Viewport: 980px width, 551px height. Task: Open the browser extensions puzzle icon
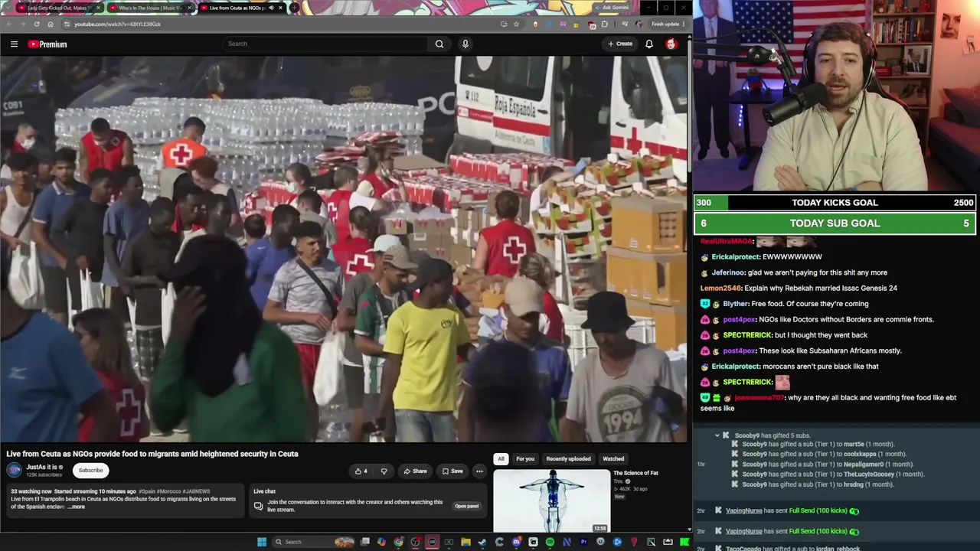(605, 24)
